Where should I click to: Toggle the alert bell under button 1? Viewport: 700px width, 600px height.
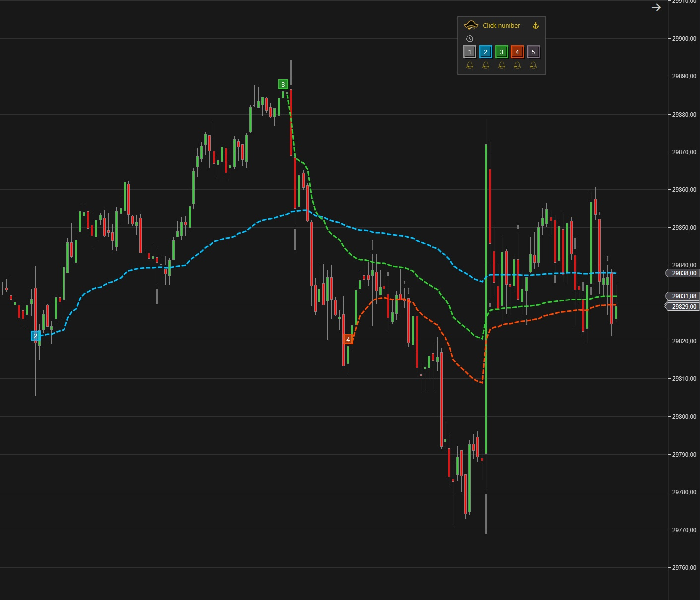(x=470, y=65)
